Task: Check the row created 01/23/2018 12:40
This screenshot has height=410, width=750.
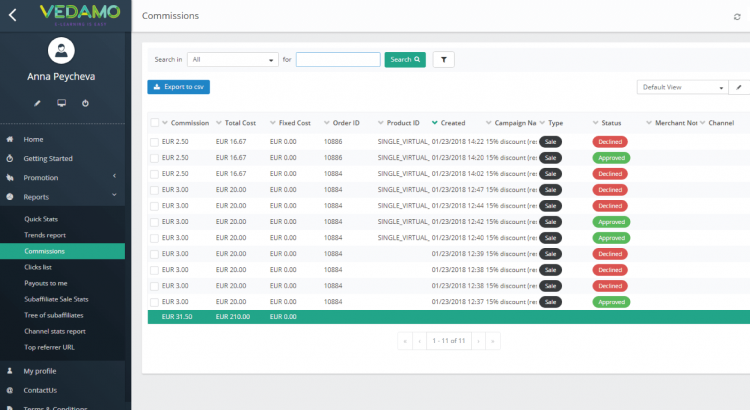Action: (x=154, y=238)
